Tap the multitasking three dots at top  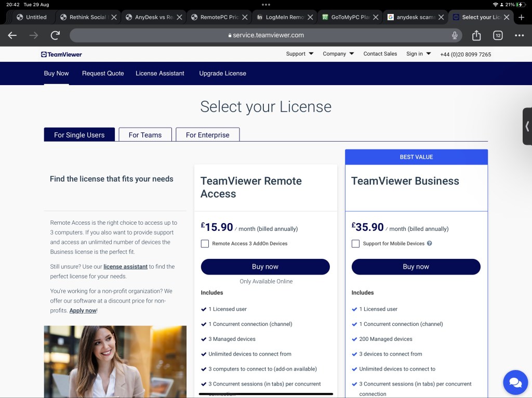[x=266, y=5]
